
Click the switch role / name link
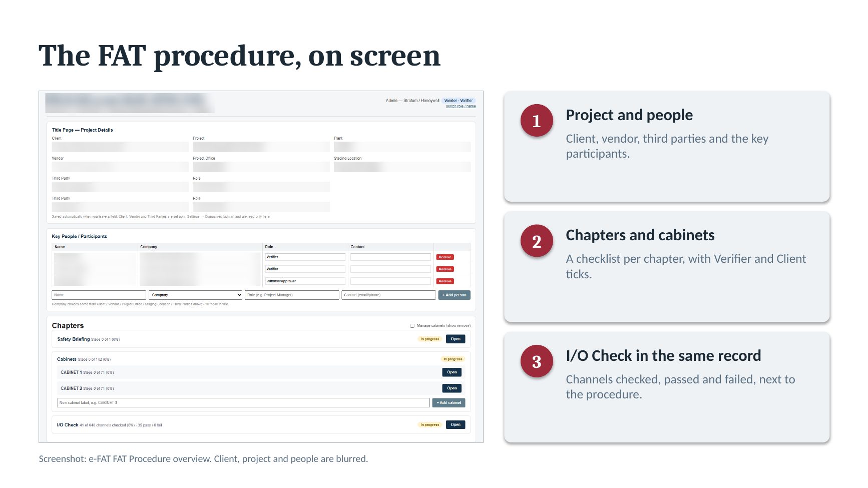coord(461,106)
